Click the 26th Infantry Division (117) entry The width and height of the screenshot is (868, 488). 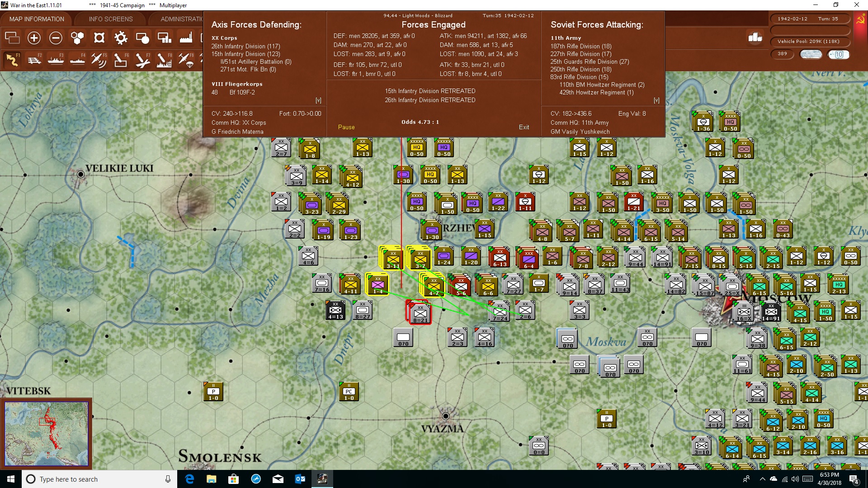245,46
